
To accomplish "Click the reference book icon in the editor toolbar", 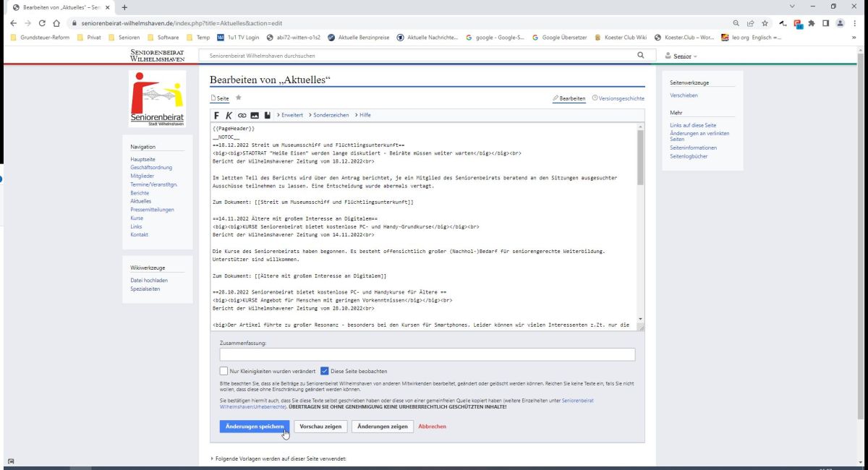I will [x=267, y=115].
